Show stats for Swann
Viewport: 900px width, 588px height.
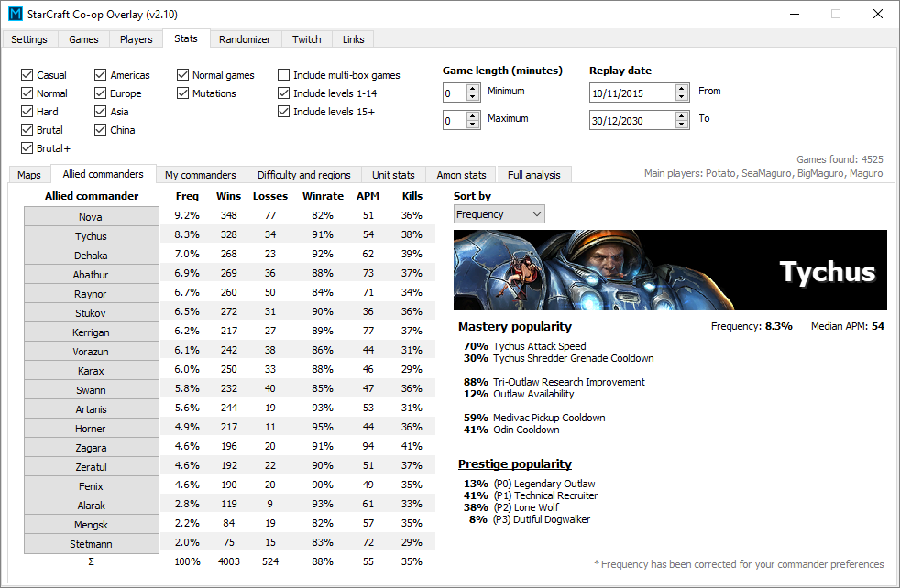tap(92, 389)
